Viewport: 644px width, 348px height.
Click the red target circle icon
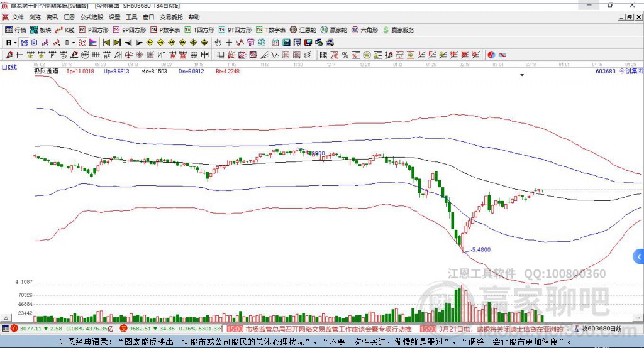(x=128, y=55)
